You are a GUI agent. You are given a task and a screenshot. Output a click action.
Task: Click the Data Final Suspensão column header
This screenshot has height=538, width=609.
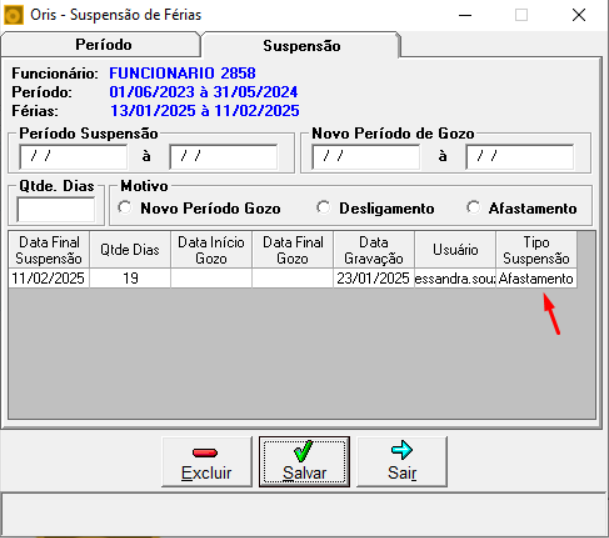pos(49,250)
